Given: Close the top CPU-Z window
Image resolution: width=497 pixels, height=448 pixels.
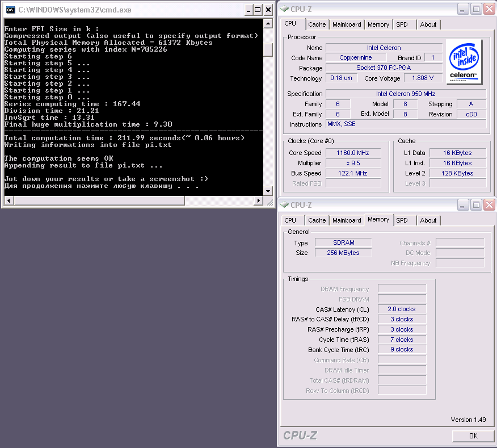Looking at the screenshot, I should [489, 9].
